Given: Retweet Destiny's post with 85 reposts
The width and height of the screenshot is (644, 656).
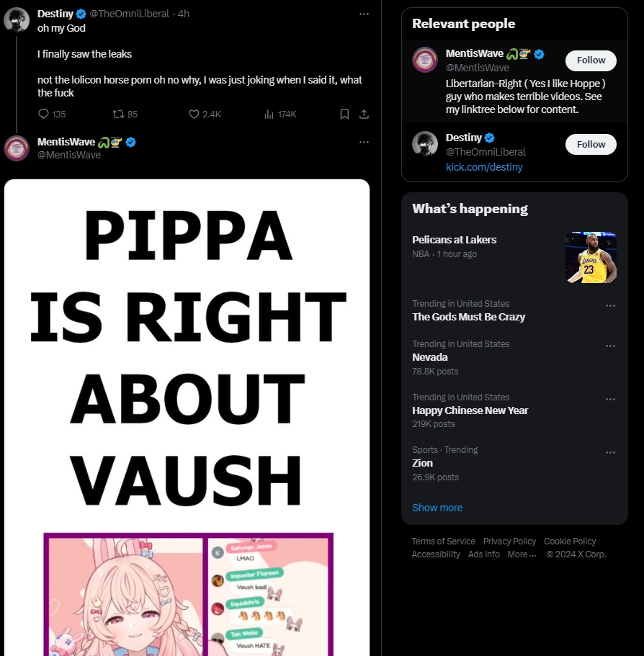Looking at the screenshot, I should (118, 114).
